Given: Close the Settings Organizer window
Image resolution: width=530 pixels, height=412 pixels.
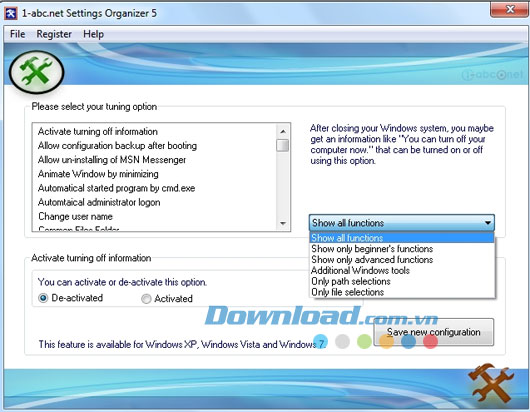Looking at the screenshot, I should pos(509,9).
